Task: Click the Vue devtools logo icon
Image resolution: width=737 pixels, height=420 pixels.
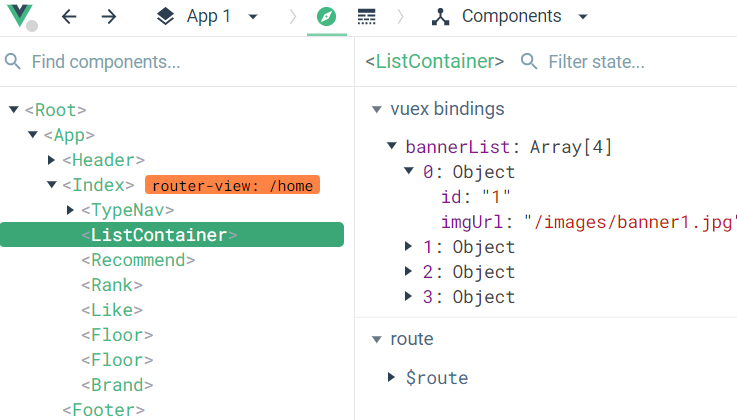Action: coord(20,17)
